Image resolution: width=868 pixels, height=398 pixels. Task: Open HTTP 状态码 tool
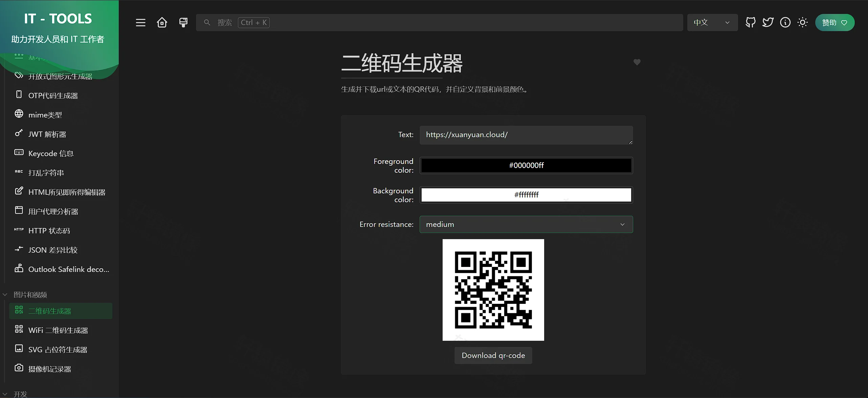pyautogui.click(x=60, y=231)
